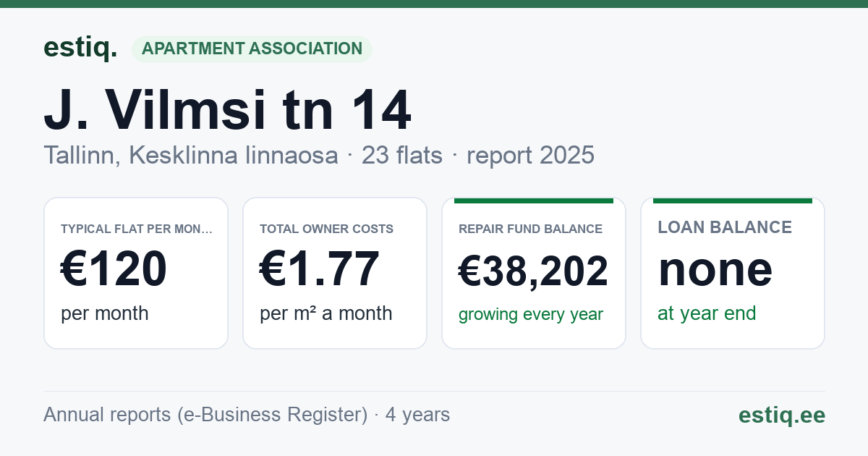Click the Tallinn, Kesklinna linnaosa subtitle

[191, 156]
